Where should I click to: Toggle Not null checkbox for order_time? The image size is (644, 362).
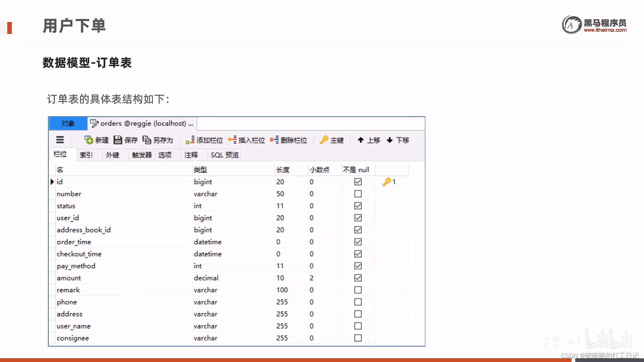tap(358, 242)
